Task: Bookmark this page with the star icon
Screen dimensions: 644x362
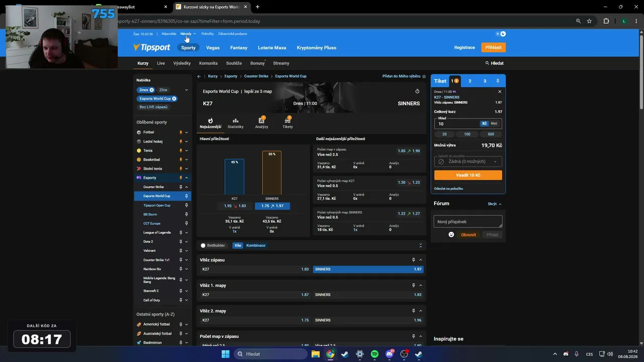Action: [589, 21]
